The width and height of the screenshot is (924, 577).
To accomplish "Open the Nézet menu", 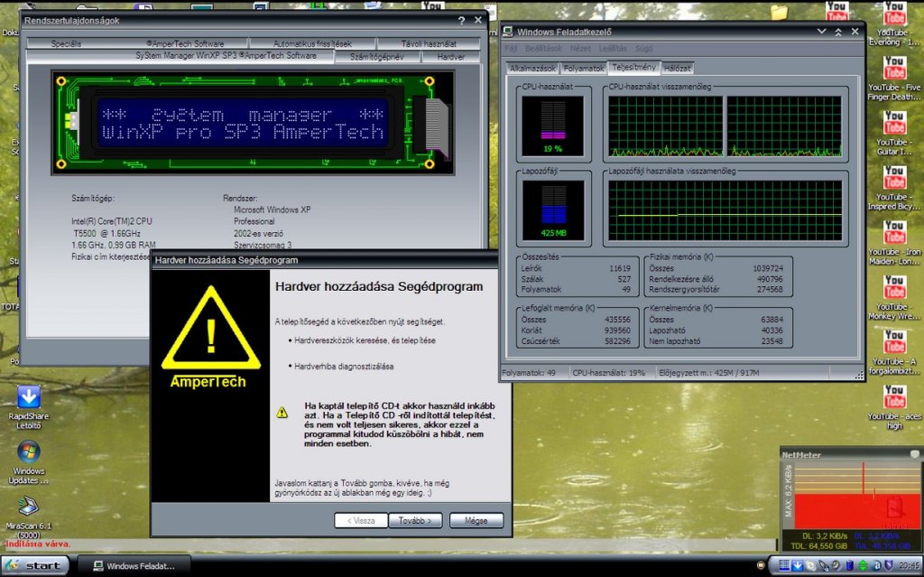I will click(580, 49).
